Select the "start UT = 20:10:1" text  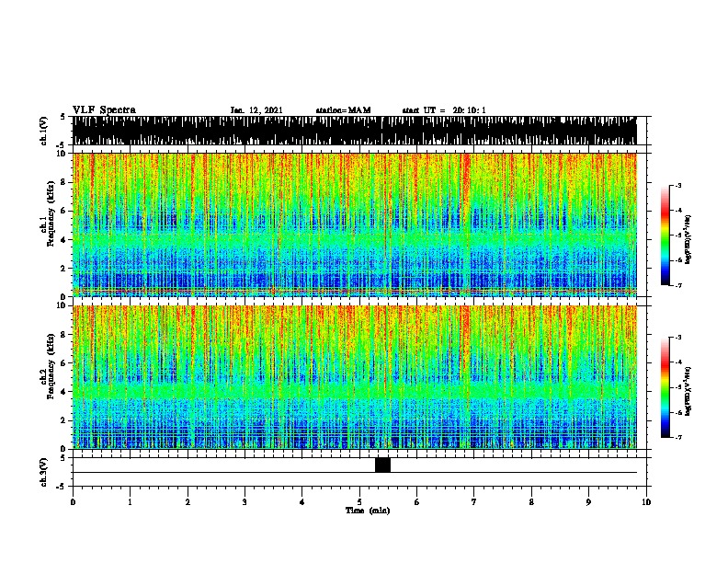coord(444,110)
